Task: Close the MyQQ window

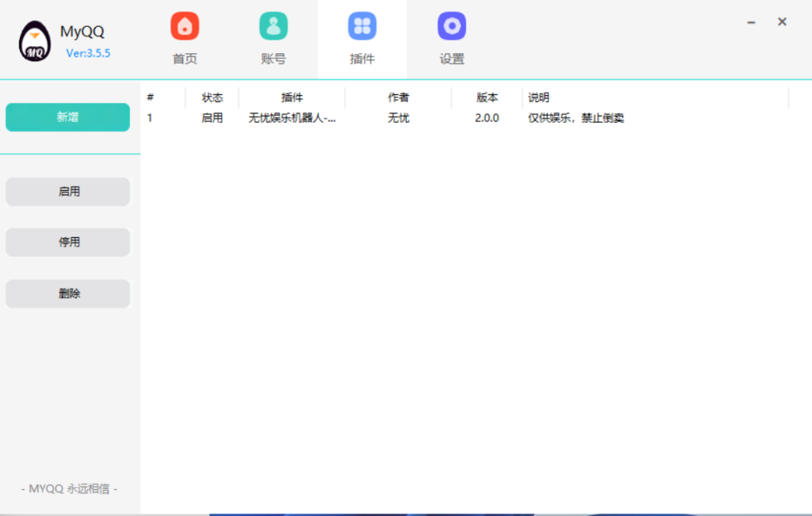Action: point(782,22)
